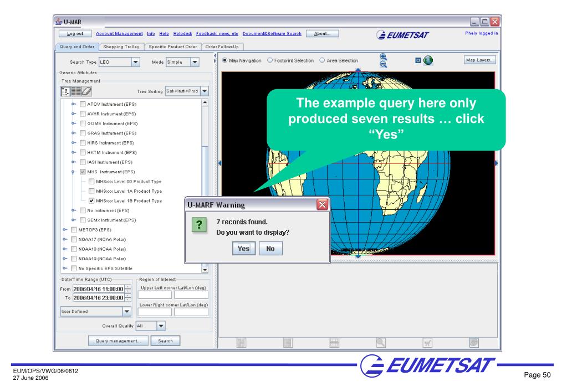Screen dimensions: 567x392
Task: Open the Overall Quality All dropdown
Action: click(x=161, y=326)
